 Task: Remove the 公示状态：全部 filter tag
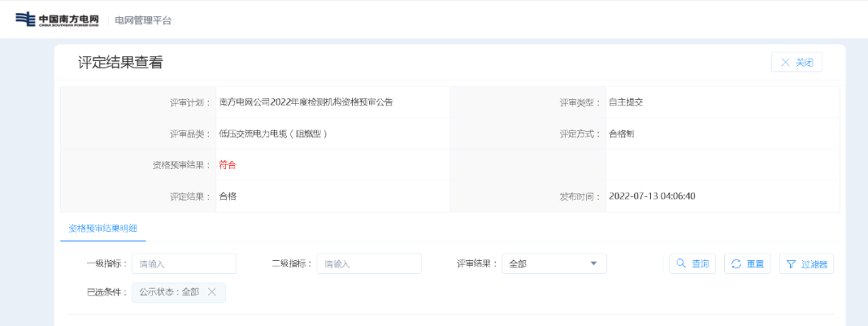[212, 292]
